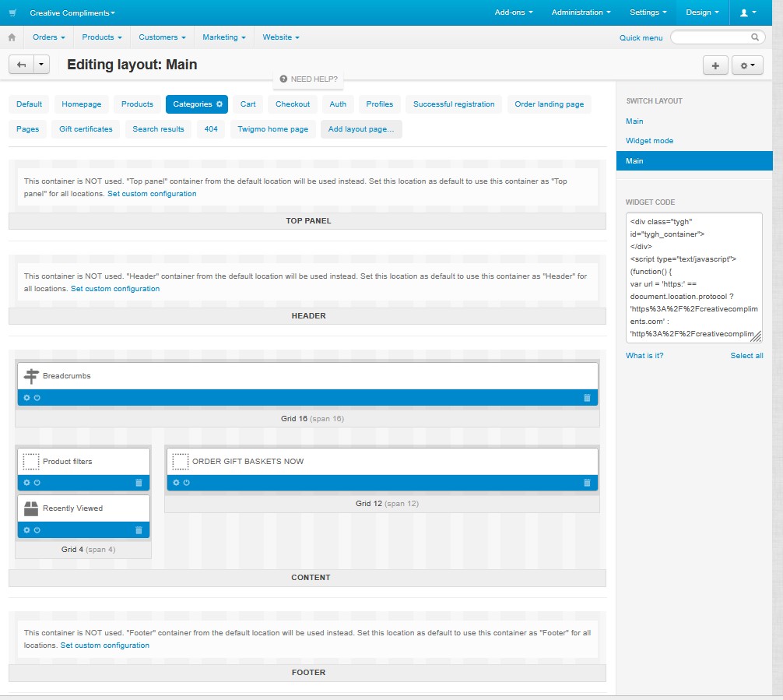
Task: Click the shopping cart storefront icon
Action: 12,12
